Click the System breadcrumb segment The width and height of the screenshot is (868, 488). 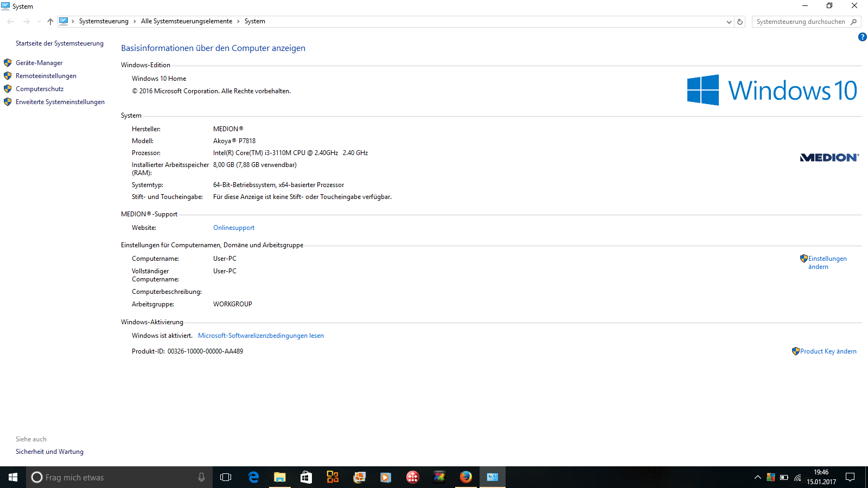pyautogui.click(x=255, y=21)
